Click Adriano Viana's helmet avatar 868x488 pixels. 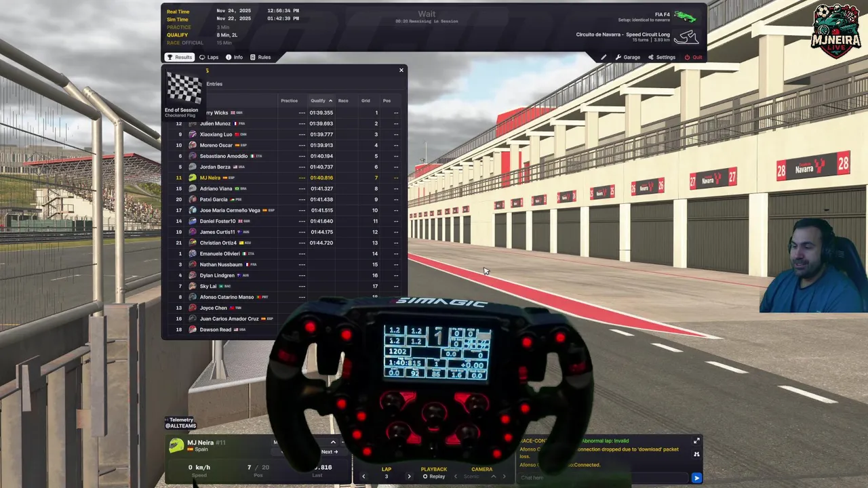193,188
